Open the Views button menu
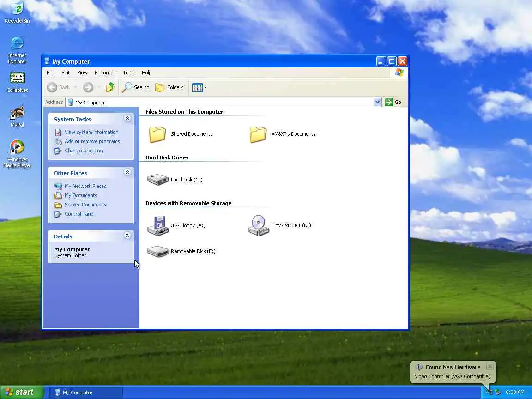The width and height of the screenshot is (532, 399). (x=199, y=87)
